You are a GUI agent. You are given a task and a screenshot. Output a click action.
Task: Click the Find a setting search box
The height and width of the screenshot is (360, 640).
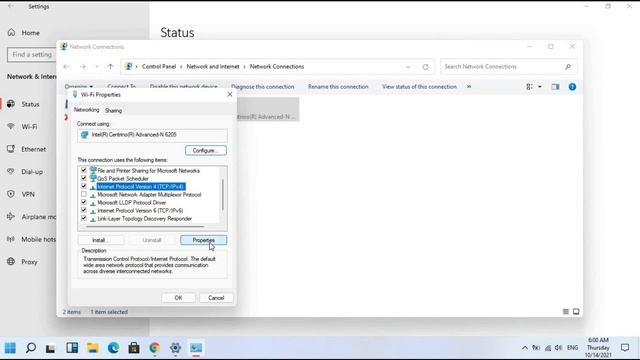pos(32,55)
